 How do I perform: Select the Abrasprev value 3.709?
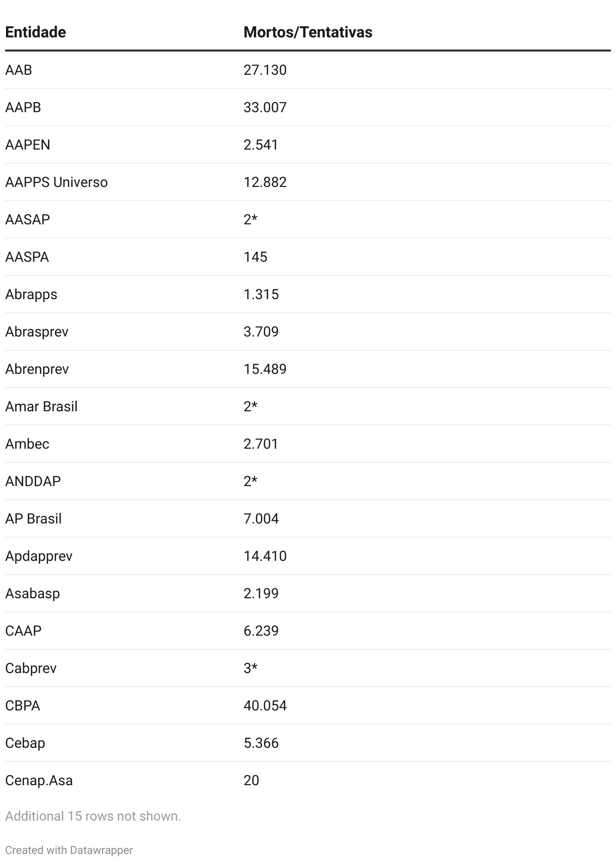click(x=261, y=331)
